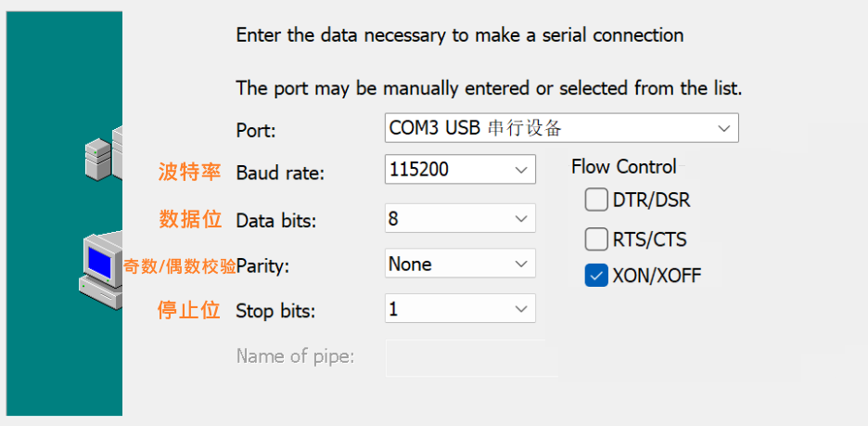Click the orange 停止位 annotation
Screen dimensions: 868x426
tap(189, 310)
